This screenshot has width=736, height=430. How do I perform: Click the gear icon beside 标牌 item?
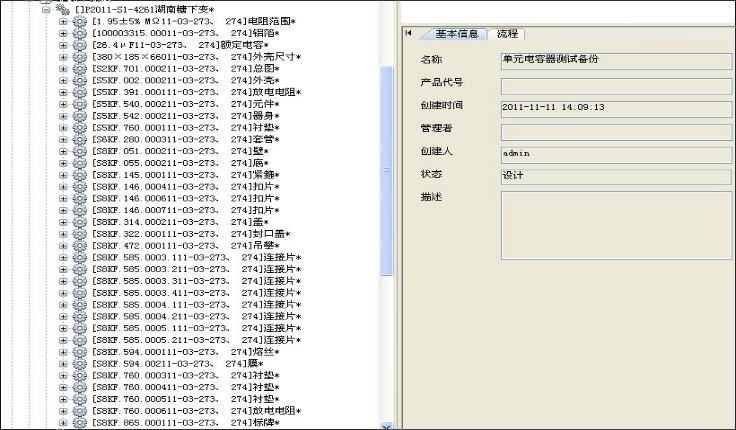click(x=80, y=422)
